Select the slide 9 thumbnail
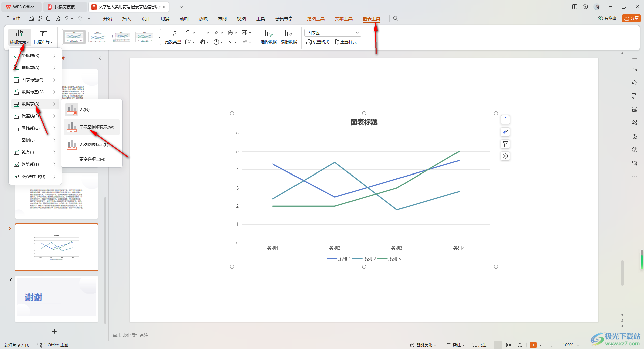Screen dimensions: 644x349 click(x=56, y=247)
